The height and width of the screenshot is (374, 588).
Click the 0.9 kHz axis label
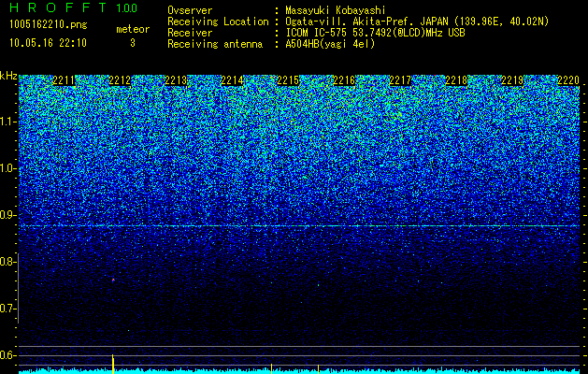click(x=7, y=215)
